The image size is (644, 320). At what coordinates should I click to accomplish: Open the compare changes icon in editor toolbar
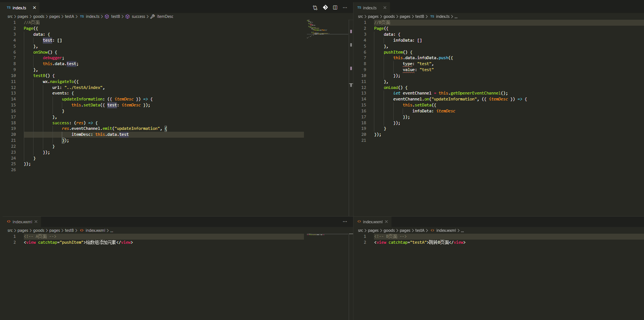point(315,7)
